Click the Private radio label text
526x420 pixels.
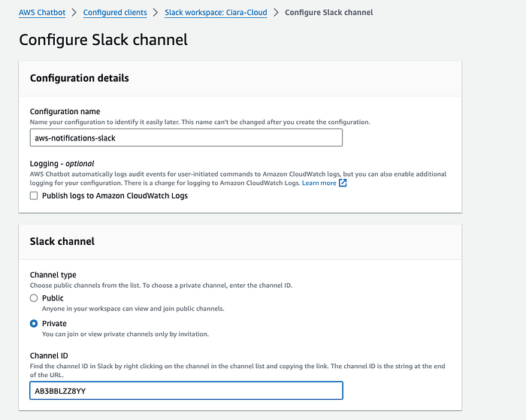coord(54,323)
